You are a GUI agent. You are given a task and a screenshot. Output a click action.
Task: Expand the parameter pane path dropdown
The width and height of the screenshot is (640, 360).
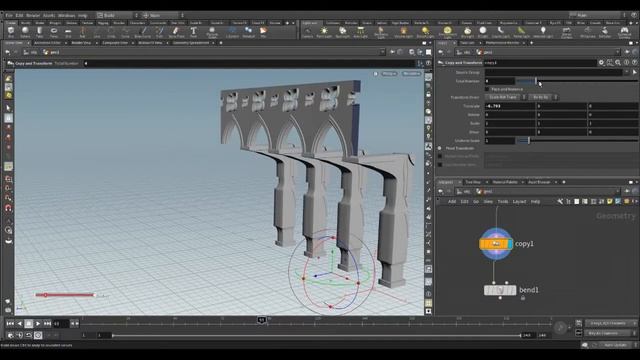[x=618, y=52]
